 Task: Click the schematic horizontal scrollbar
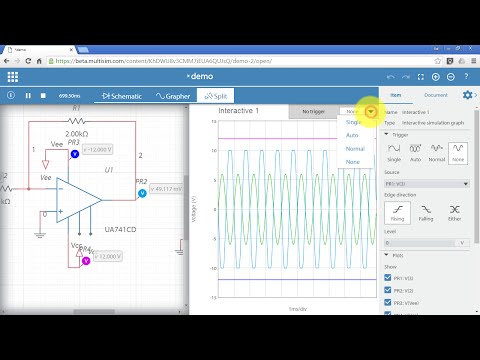(x=94, y=312)
